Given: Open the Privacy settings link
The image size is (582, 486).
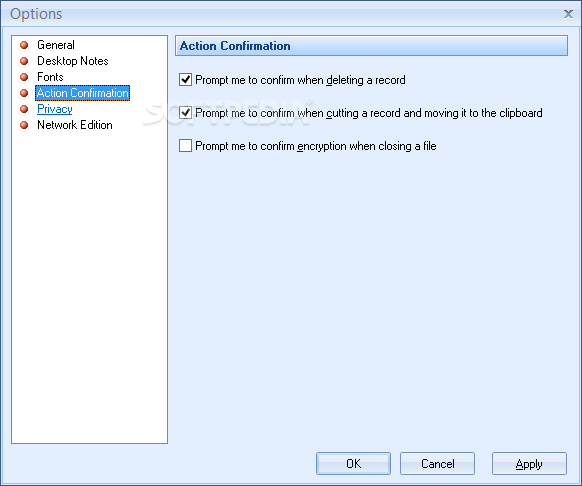Looking at the screenshot, I should [55, 109].
